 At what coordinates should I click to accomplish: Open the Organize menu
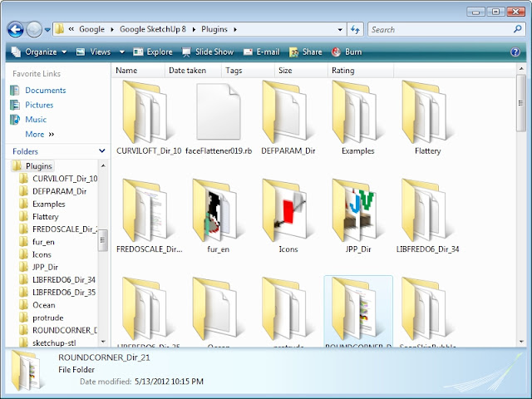click(x=39, y=52)
